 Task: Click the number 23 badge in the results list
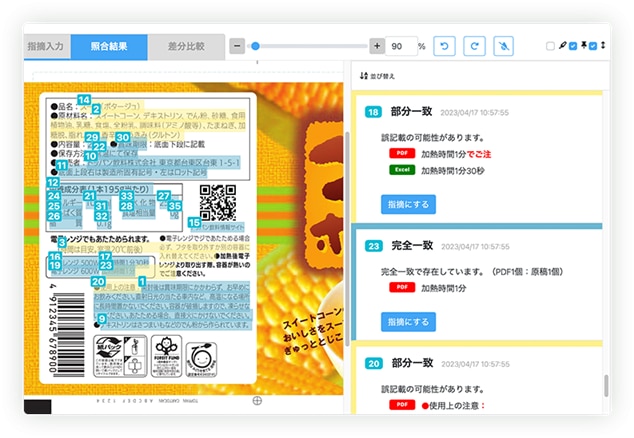[373, 246]
